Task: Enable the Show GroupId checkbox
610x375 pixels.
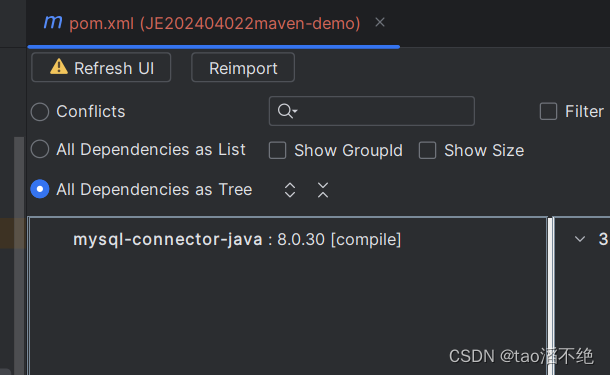Action: 277,150
